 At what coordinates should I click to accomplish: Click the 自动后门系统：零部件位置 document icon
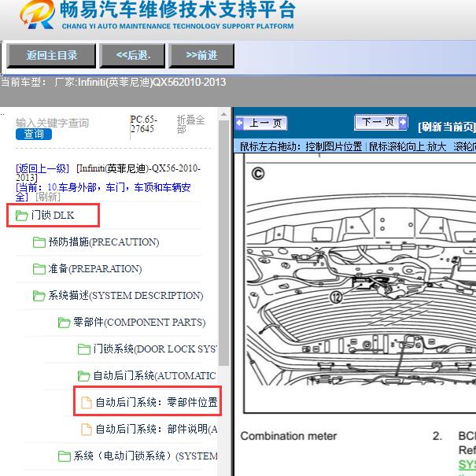click(87, 403)
